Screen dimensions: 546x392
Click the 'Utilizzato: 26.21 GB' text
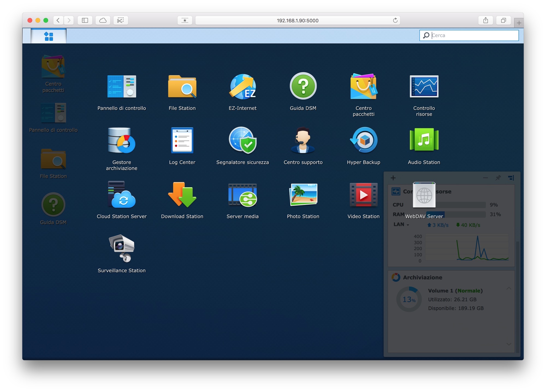click(x=452, y=299)
